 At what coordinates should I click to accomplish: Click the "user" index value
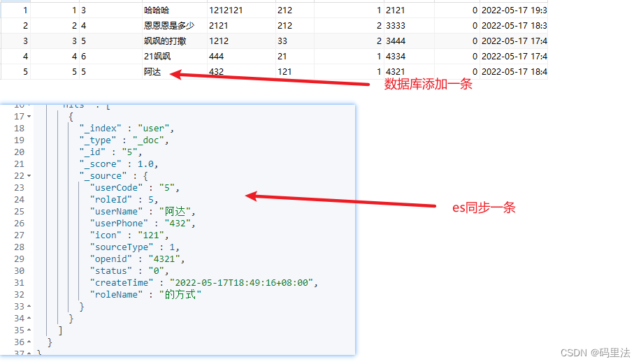pos(153,129)
